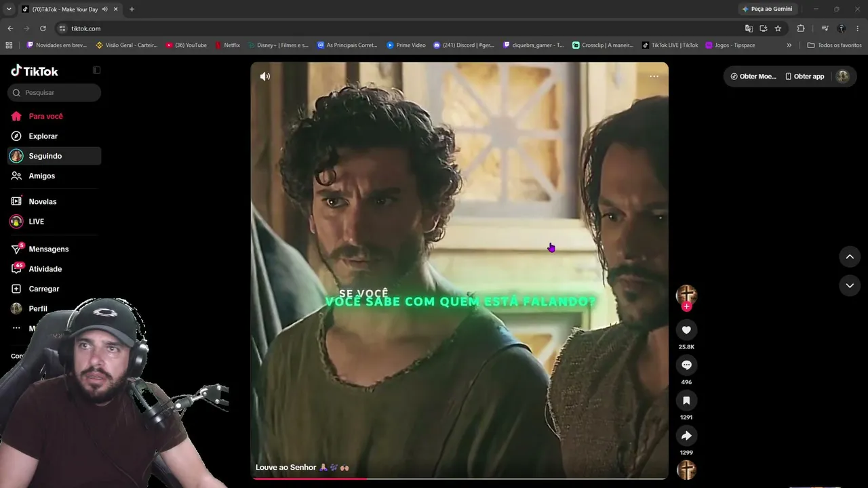The height and width of the screenshot is (488, 868).
Task: Open the creator's avatar beside the video
Action: 686,294
